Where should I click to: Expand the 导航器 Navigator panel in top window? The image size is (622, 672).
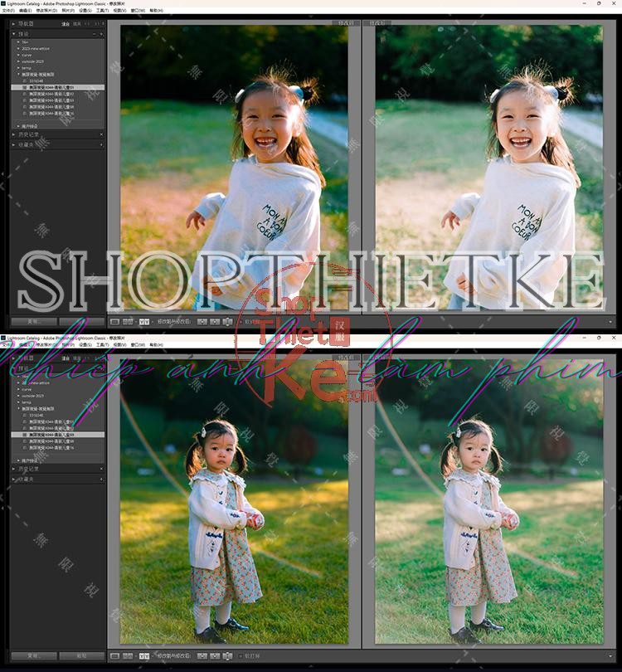pyautogui.click(x=14, y=24)
